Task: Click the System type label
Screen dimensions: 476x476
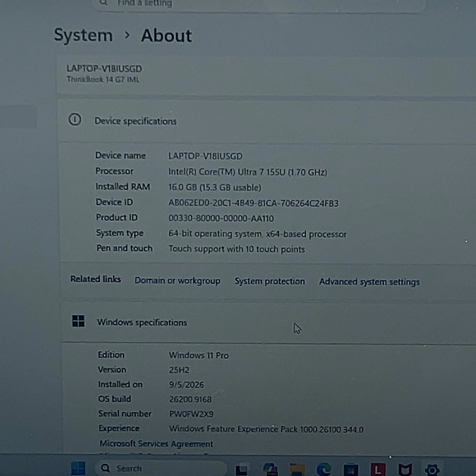Action: (x=120, y=233)
